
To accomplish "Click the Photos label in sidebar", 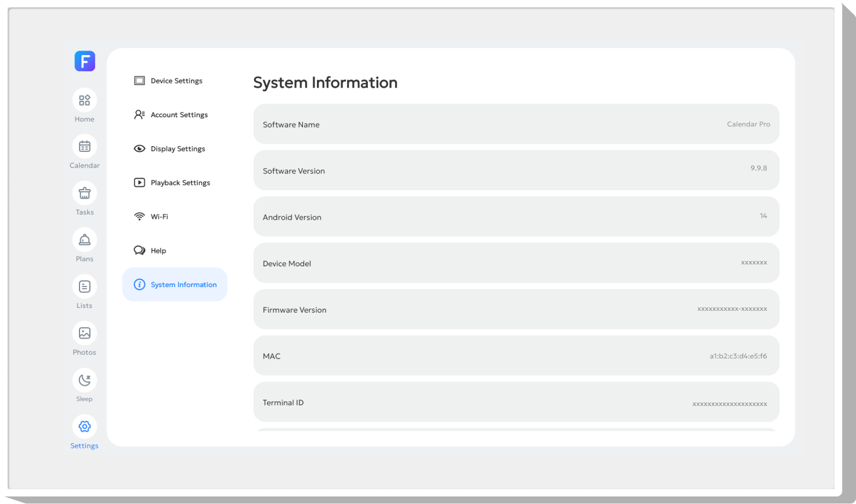I will (85, 353).
